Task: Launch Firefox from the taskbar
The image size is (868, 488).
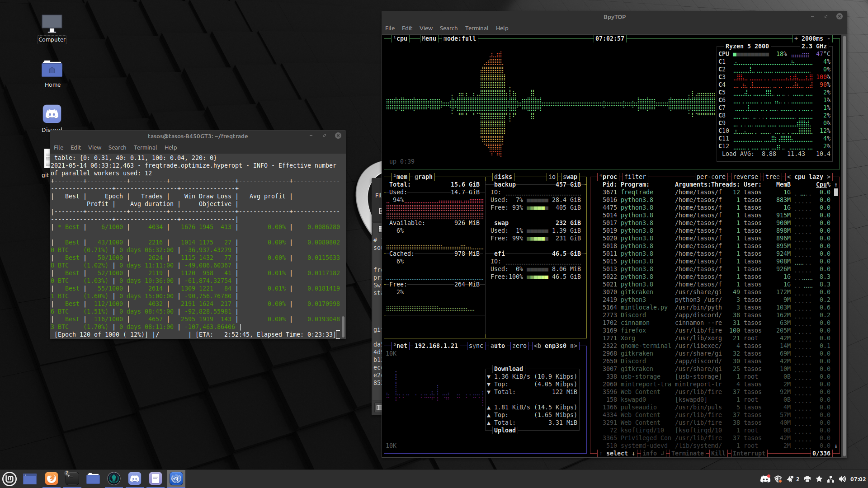Action: (x=51, y=479)
